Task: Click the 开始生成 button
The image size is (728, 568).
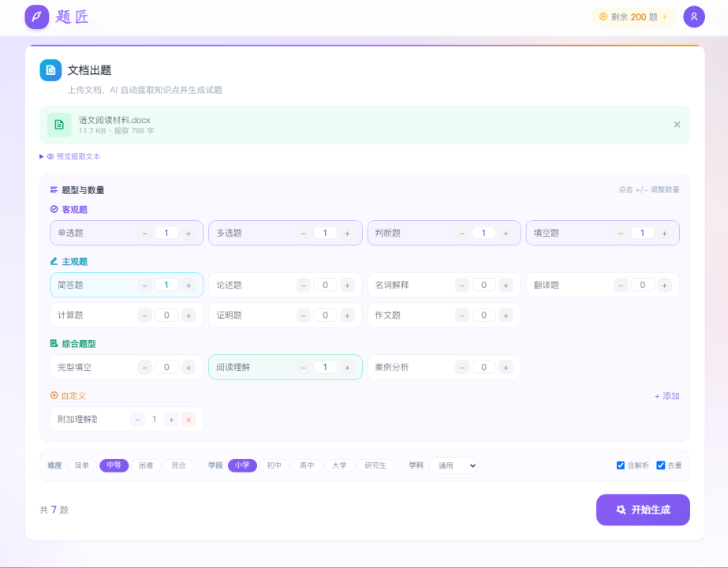Action: pyautogui.click(x=643, y=510)
